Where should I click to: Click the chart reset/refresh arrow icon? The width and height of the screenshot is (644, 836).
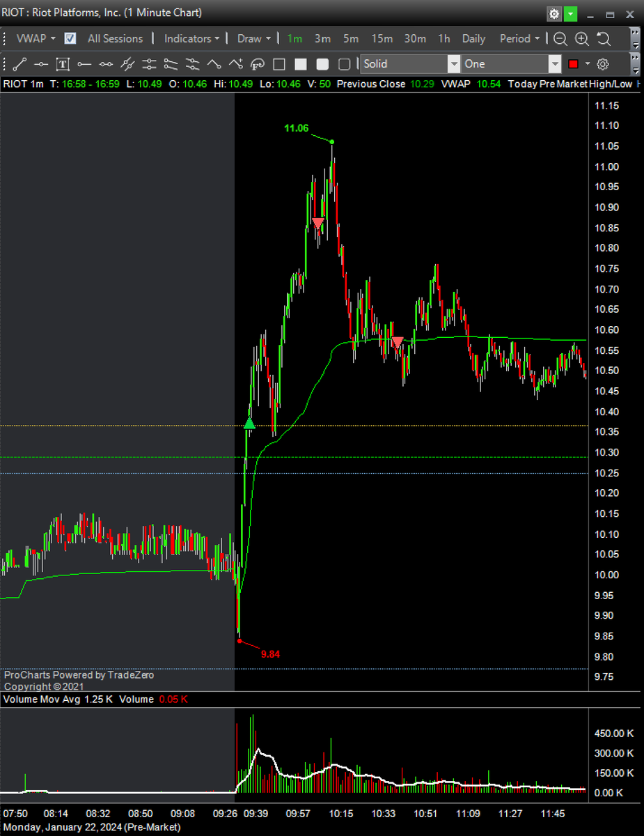tap(604, 38)
